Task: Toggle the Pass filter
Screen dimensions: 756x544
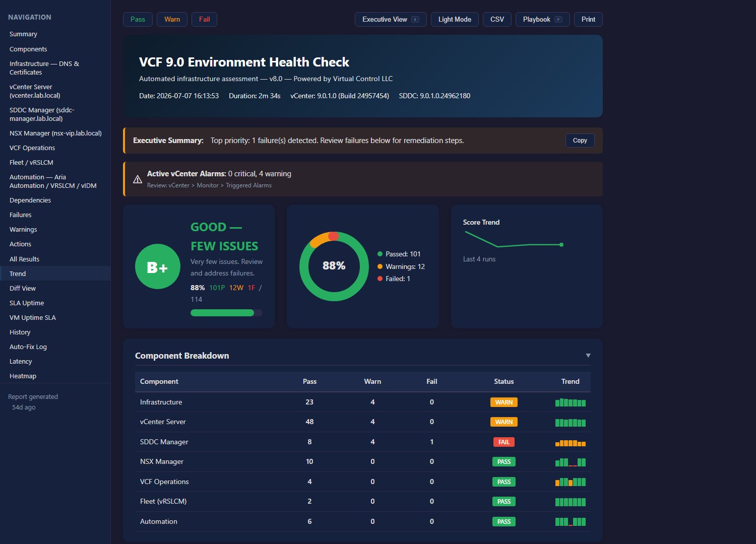Action: click(138, 20)
